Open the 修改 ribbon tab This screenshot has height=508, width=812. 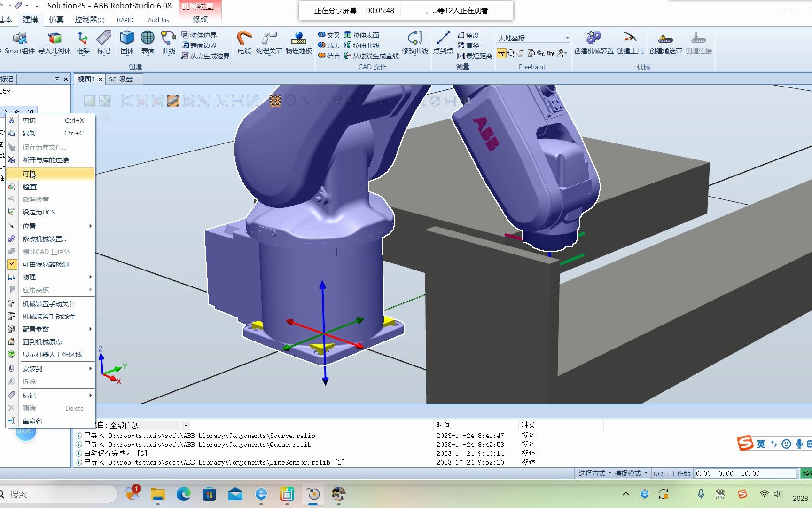(x=200, y=19)
